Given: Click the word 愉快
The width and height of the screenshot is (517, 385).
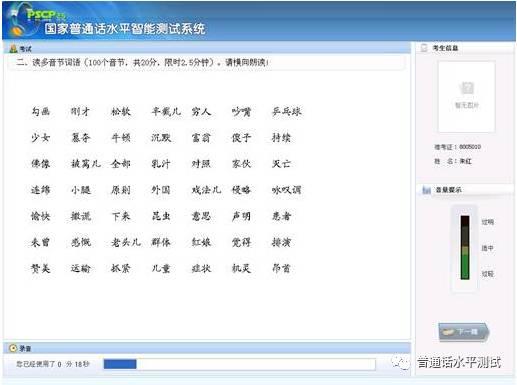Looking at the screenshot, I should [41, 216].
